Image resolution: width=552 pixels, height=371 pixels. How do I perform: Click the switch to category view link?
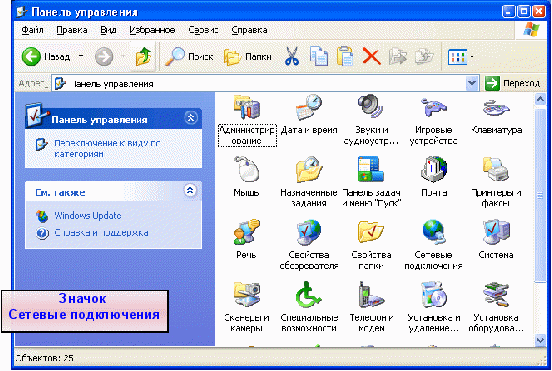pyautogui.click(x=106, y=148)
